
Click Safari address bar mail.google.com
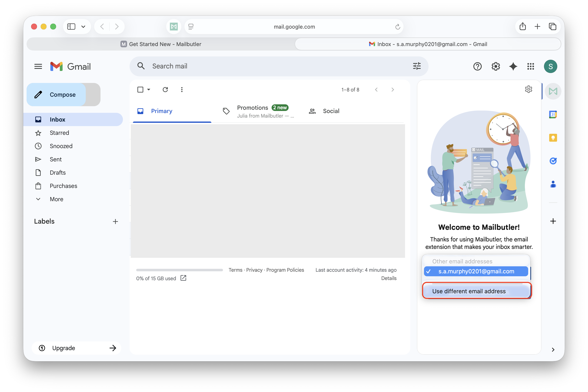point(294,27)
